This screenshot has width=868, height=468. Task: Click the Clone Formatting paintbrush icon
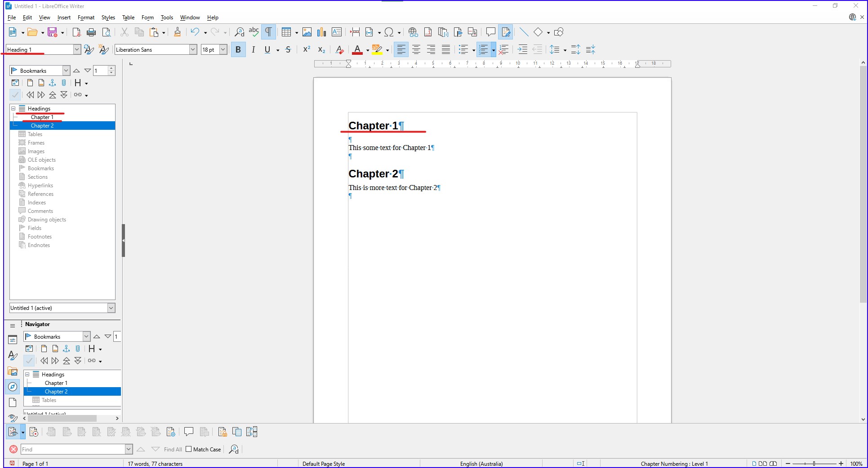tap(177, 32)
